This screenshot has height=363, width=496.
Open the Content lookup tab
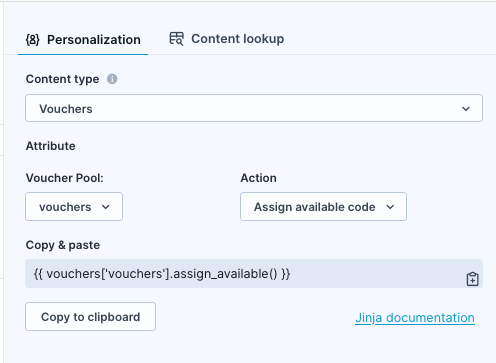pos(227,39)
